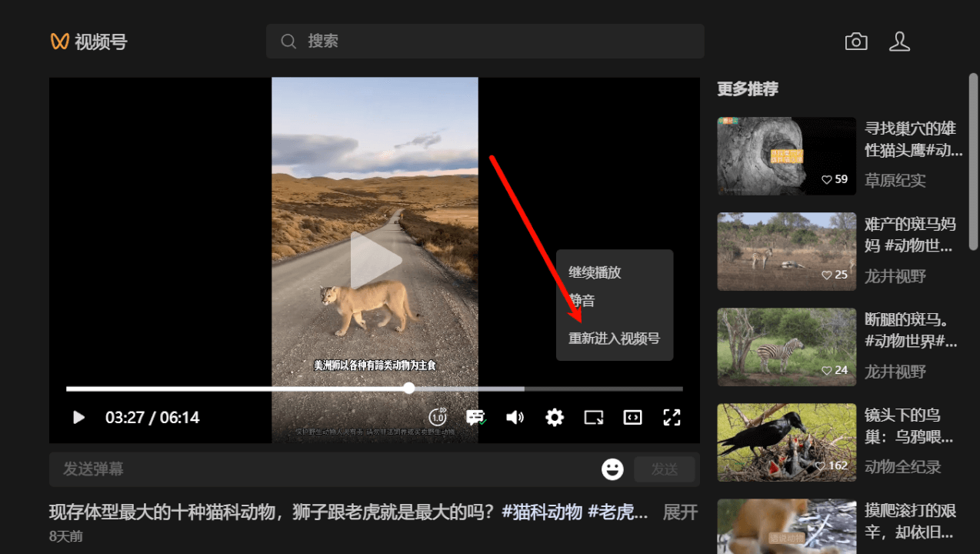Open the user profile icon

899,42
